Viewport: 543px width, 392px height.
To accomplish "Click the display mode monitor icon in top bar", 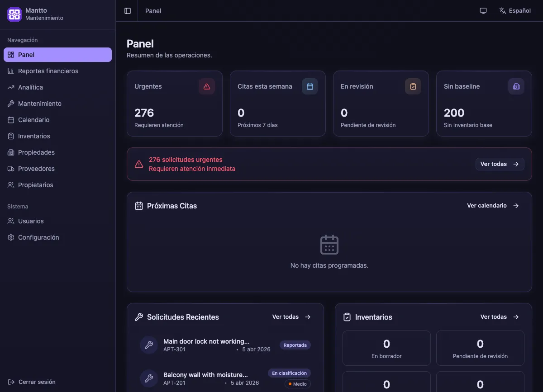I will pos(483,10).
